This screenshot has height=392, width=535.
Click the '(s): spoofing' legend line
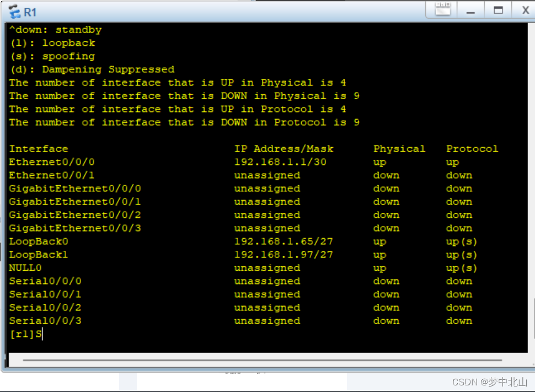point(52,57)
